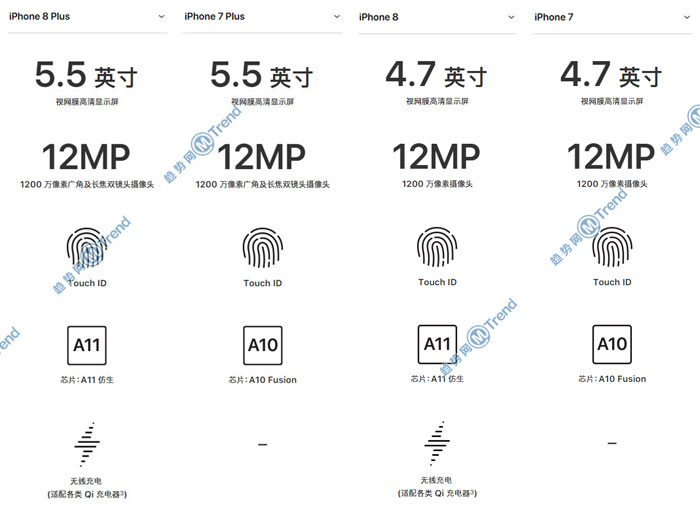Viewport: 700px width, 510px height.
Task: Click the wireless charging icon under iPhone 8
Action: coord(437,442)
